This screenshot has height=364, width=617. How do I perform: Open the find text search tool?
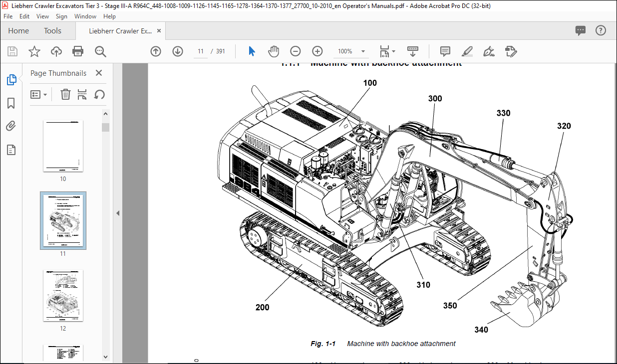pos(100,51)
